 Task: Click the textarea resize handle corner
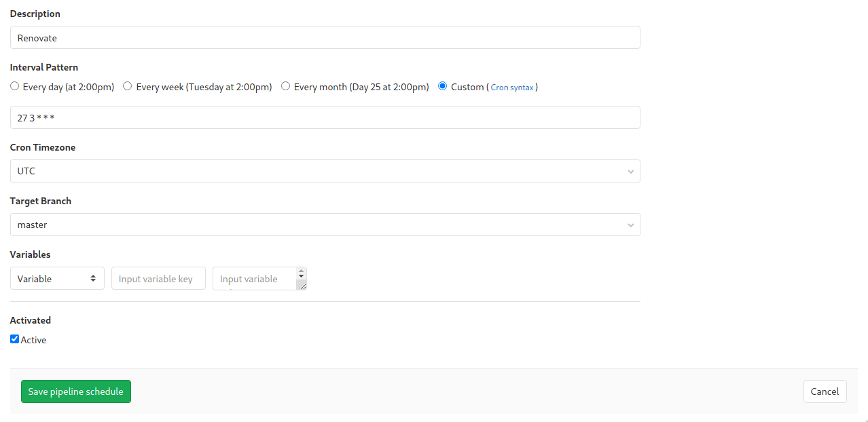pyautogui.click(x=303, y=286)
